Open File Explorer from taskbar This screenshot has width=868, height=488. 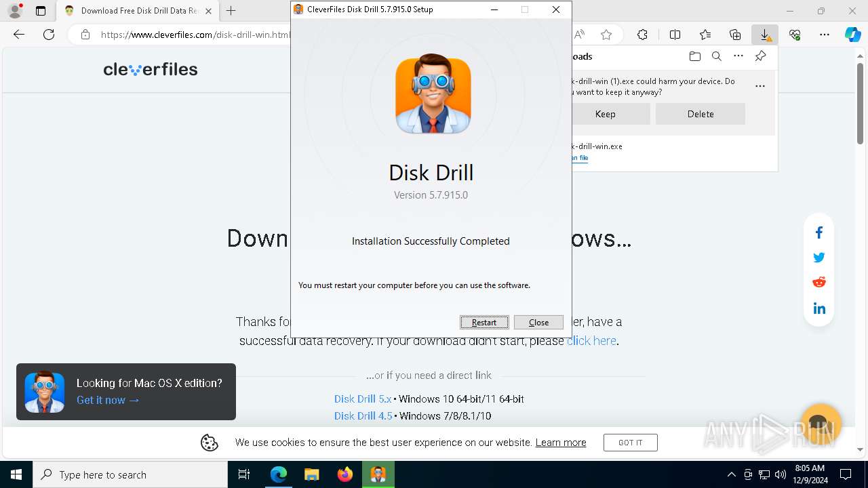(x=311, y=474)
